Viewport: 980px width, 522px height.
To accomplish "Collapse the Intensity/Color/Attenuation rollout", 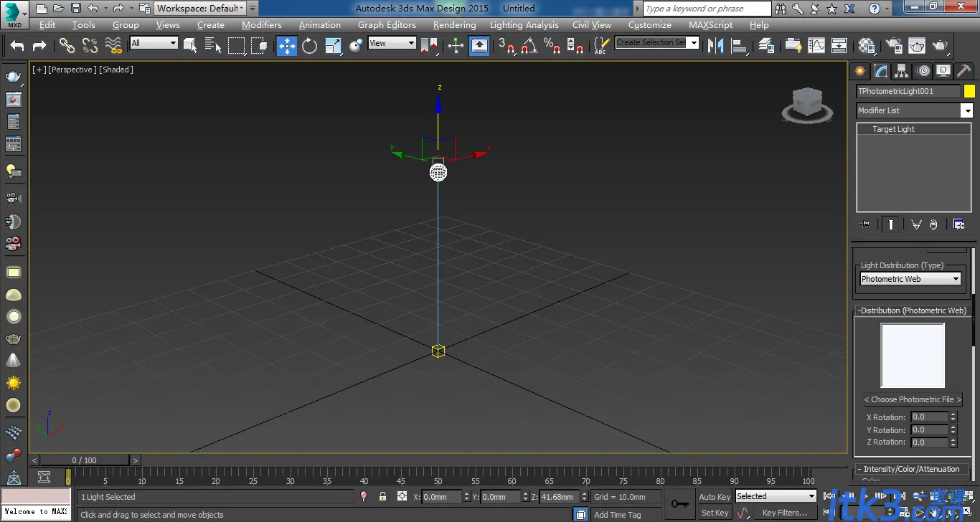I will pos(912,469).
